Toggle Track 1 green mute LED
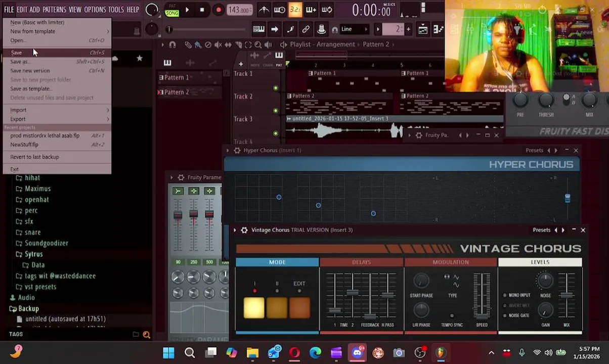The image size is (609, 364). pos(276,88)
